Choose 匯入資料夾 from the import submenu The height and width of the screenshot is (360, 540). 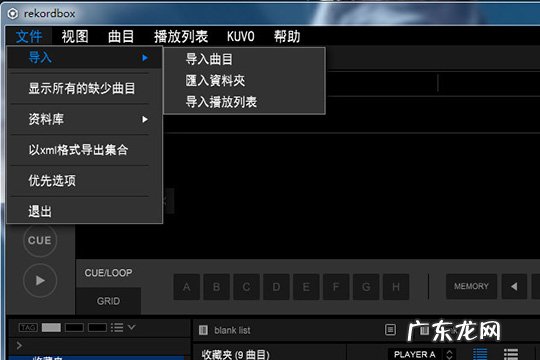pos(215,81)
